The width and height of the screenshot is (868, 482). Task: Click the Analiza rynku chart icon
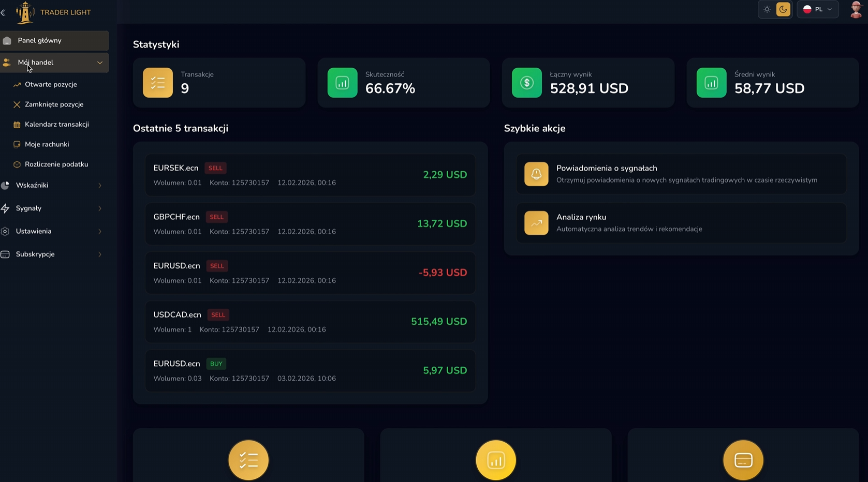click(536, 223)
